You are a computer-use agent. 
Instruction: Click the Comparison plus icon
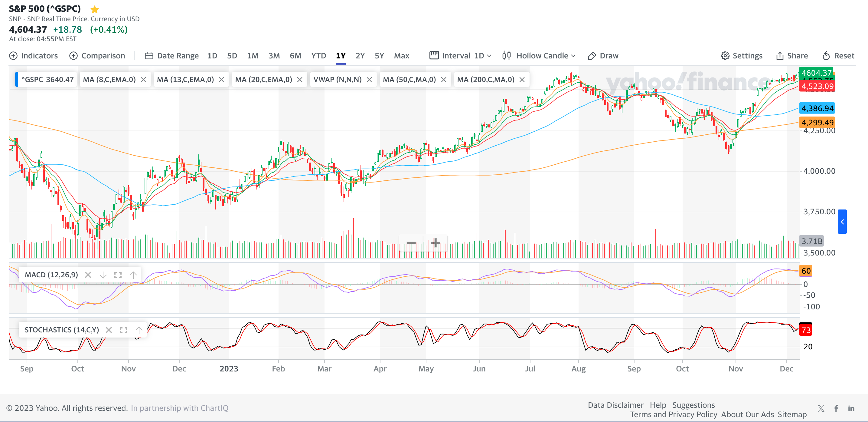pos(73,56)
